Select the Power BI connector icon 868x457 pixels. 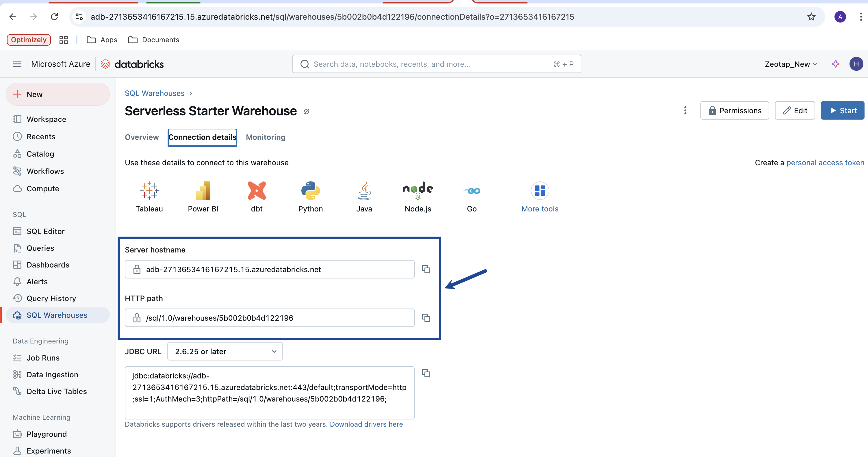(x=203, y=197)
